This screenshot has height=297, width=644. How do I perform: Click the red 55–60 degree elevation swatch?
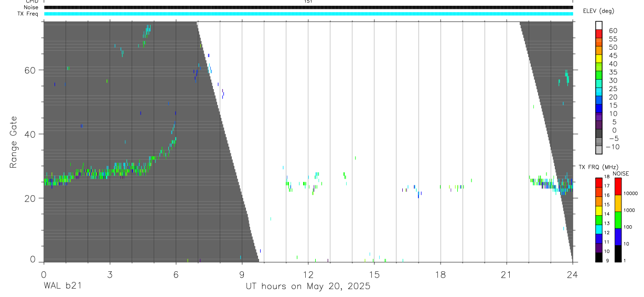coord(598,35)
